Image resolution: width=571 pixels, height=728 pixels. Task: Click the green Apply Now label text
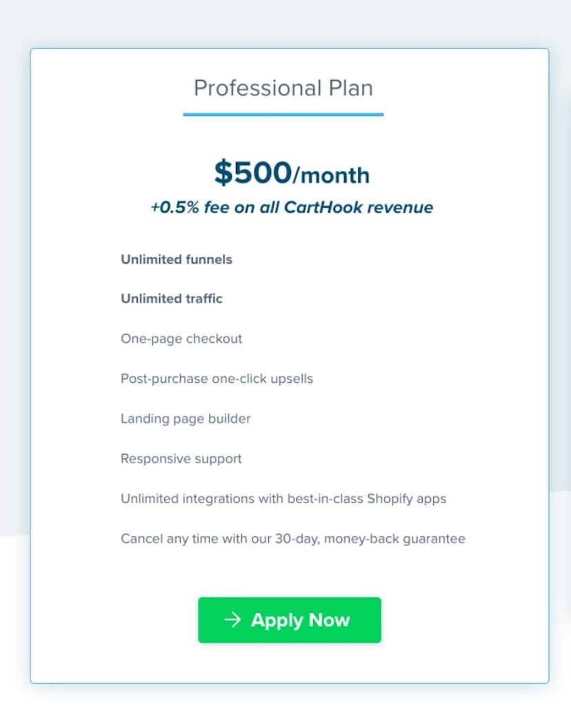[x=299, y=620]
